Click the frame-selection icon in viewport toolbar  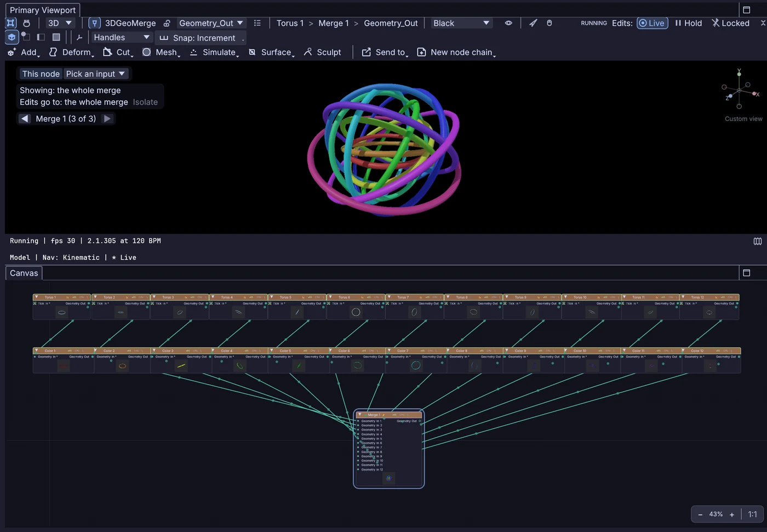point(10,23)
